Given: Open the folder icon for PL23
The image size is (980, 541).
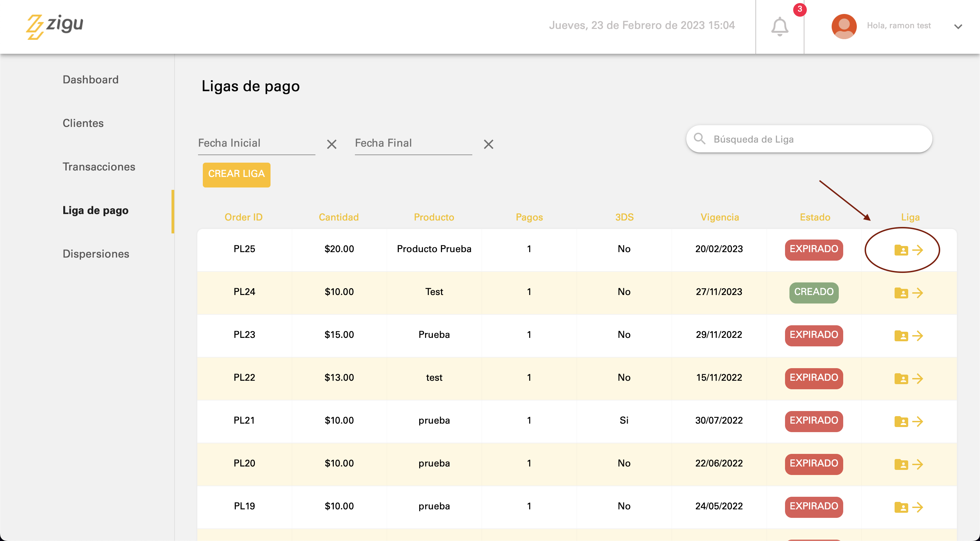Looking at the screenshot, I should point(901,335).
